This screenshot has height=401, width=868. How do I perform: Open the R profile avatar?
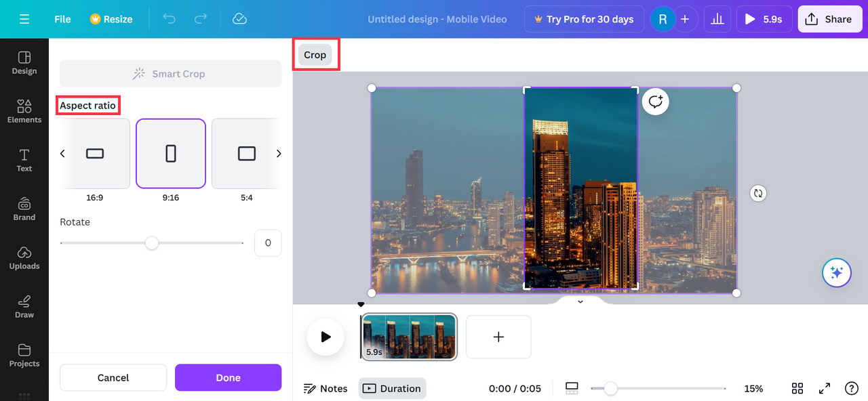[x=663, y=19]
